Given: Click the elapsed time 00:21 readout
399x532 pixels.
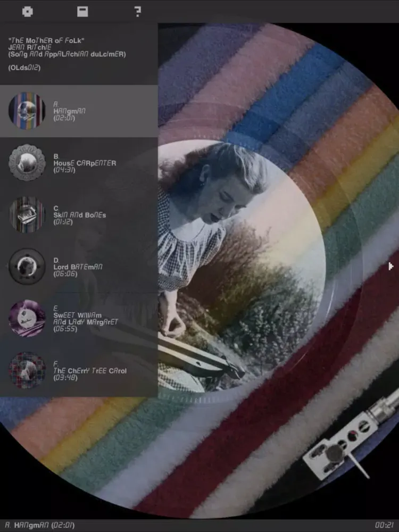Looking at the screenshot, I should click(385, 525).
